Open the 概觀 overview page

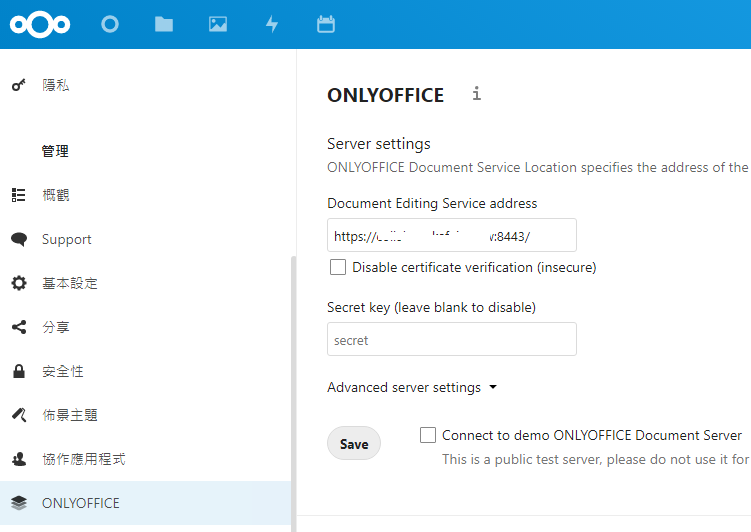pyautogui.click(x=146, y=195)
